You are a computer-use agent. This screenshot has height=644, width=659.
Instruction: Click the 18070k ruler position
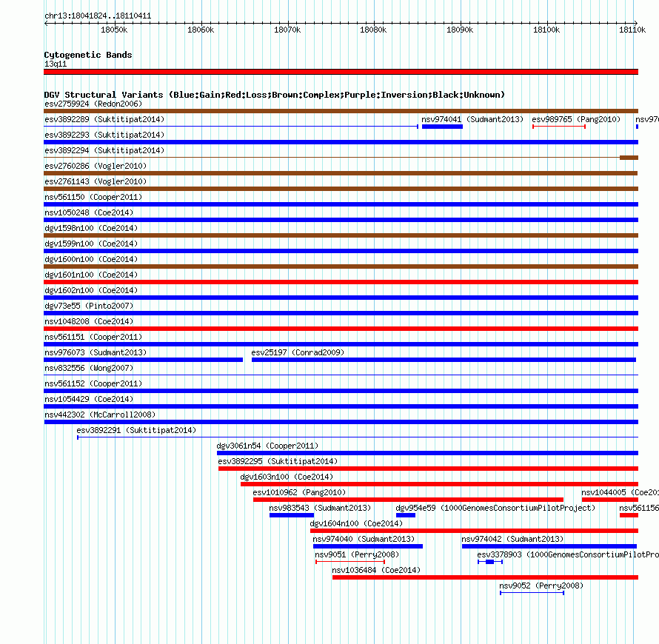(x=287, y=30)
